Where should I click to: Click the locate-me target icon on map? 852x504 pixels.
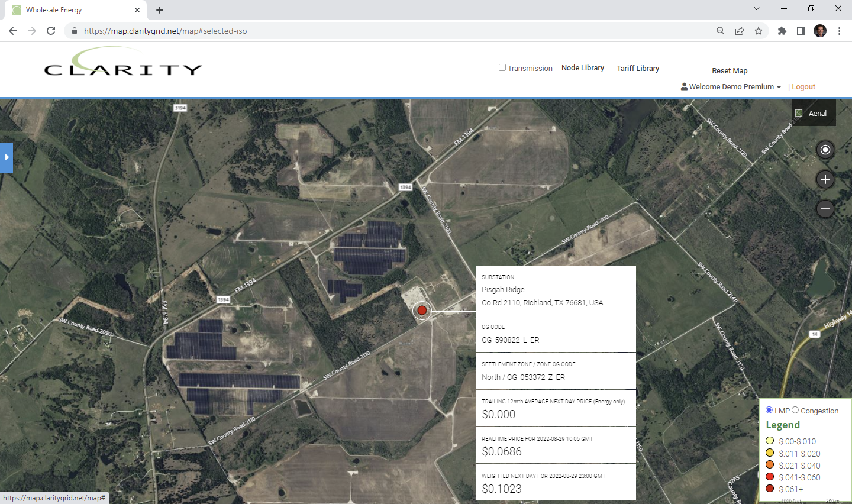(825, 150)
